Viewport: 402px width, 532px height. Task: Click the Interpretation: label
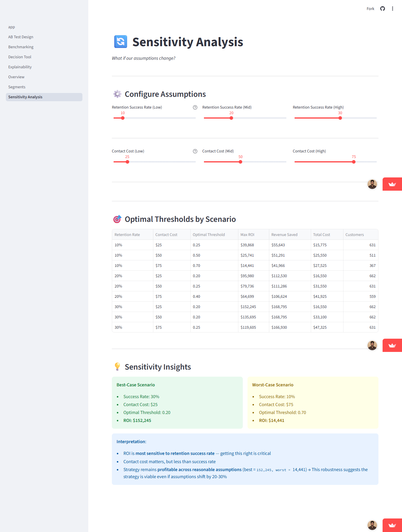pos(131,442)
